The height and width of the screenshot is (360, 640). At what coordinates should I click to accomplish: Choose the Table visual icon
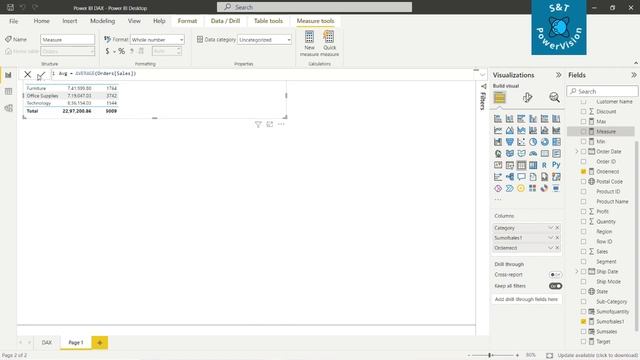521,165
